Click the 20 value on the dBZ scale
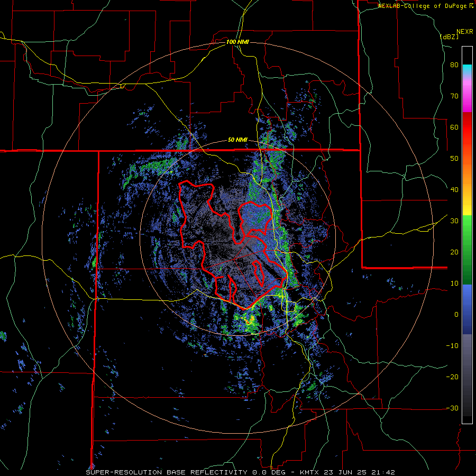This screenshot has width=476, height=476. (454, 252)
